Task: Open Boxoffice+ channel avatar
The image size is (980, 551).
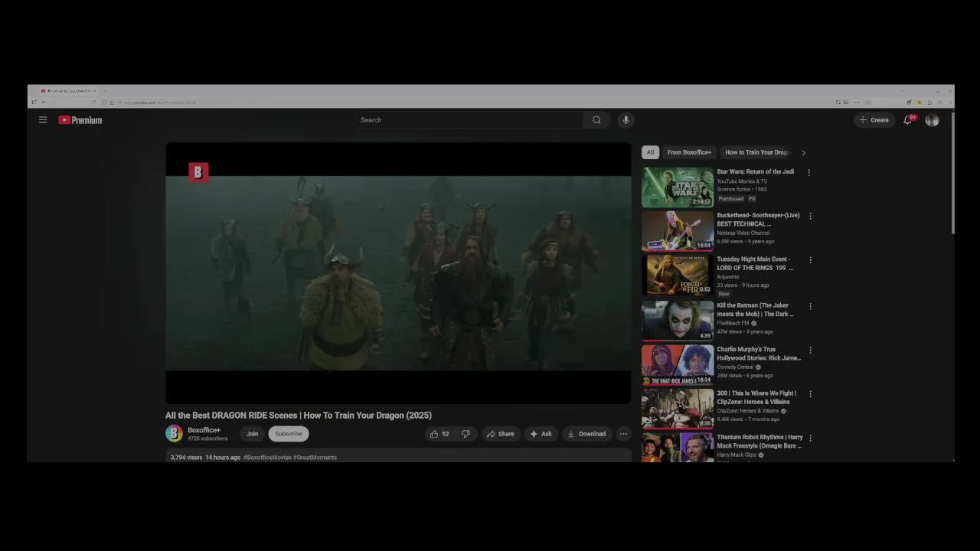Action: [x=174, y=434]
